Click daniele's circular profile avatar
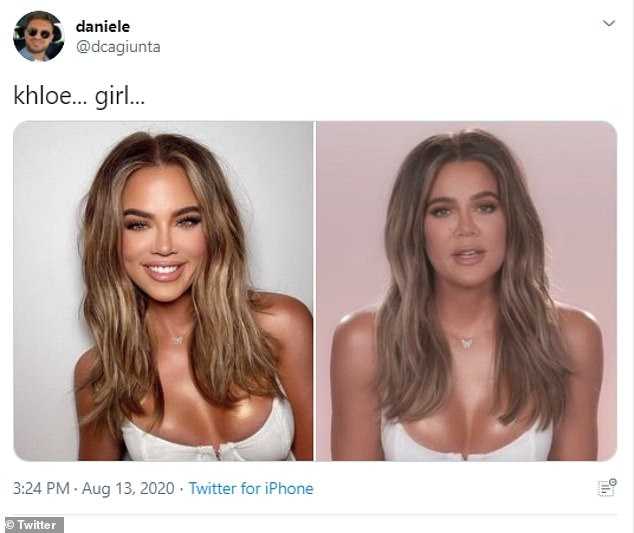 click(38, 36)
